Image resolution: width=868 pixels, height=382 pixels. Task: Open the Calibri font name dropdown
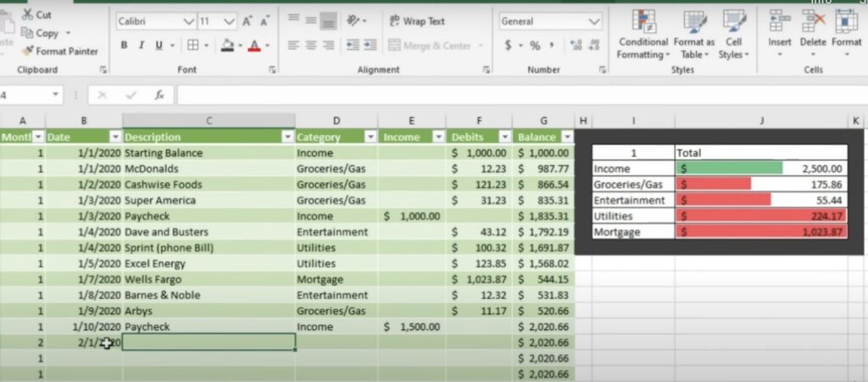click(189, 21)
